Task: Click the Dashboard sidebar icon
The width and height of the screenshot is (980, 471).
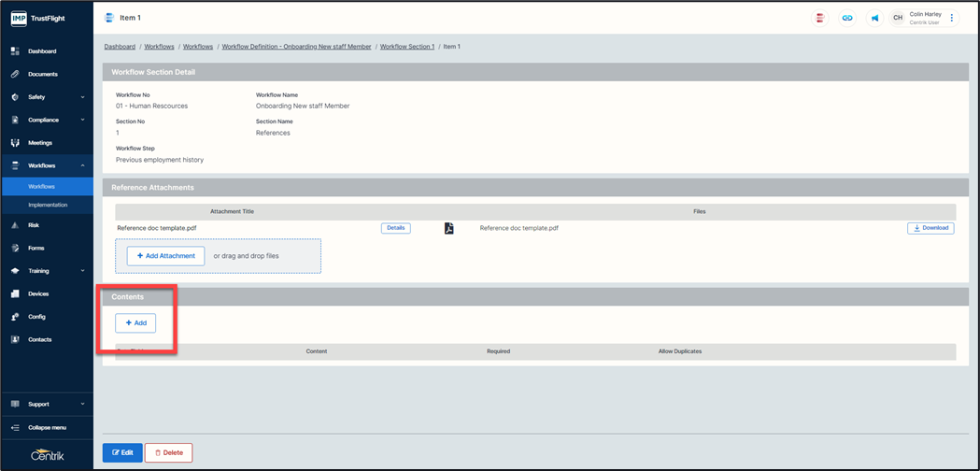Action: 15,51
